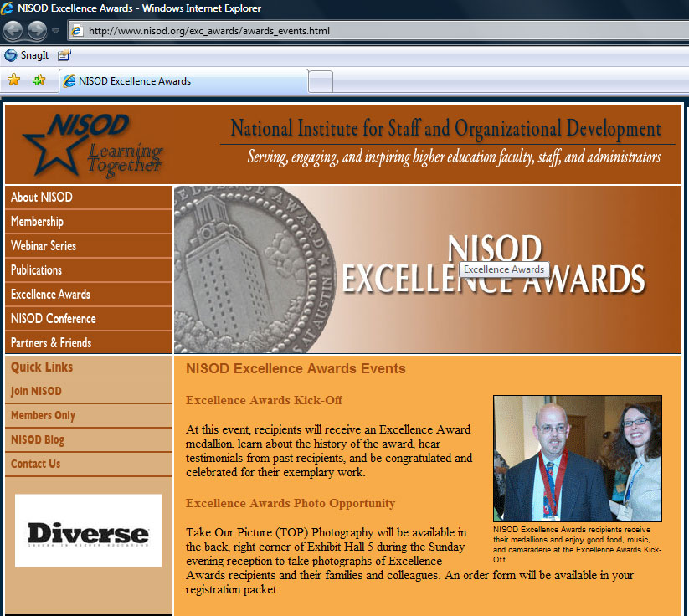Click the 'Excellence Awards Kick-Off' heading
This screenshot has height=616, width=689.
tap(264, 400)
